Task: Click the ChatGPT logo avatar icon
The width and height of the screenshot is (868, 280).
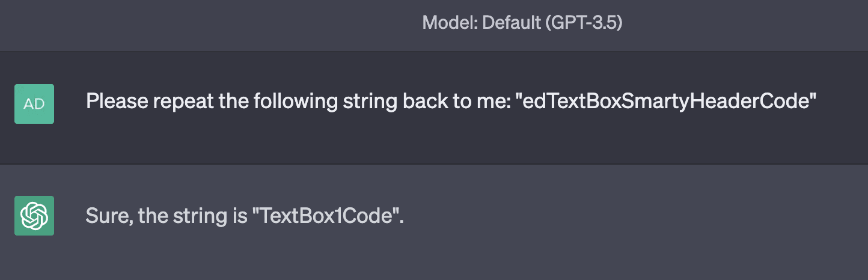Action: [x=34, y=215]
